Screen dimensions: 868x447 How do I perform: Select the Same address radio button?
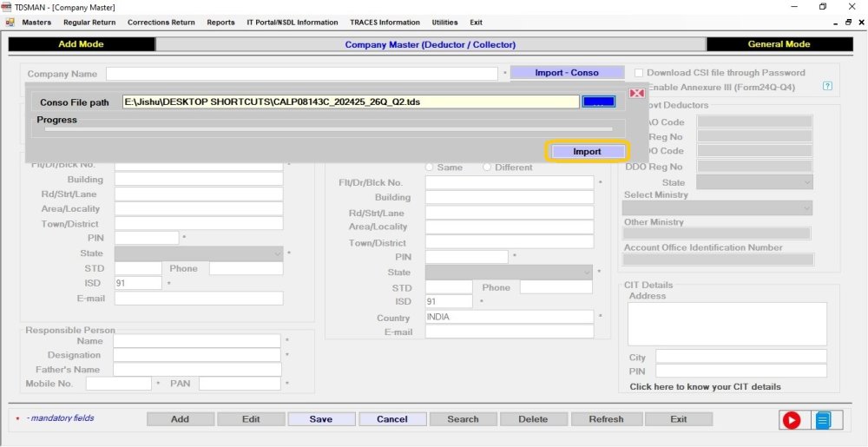coord(429,167)
